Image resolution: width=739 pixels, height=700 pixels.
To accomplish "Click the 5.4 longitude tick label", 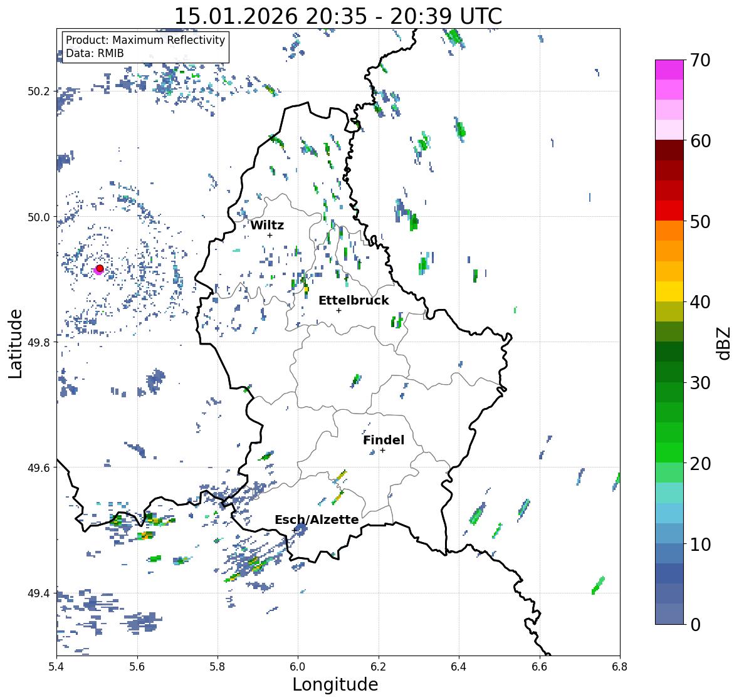I will pyautogui.click(x=56, y=667).
